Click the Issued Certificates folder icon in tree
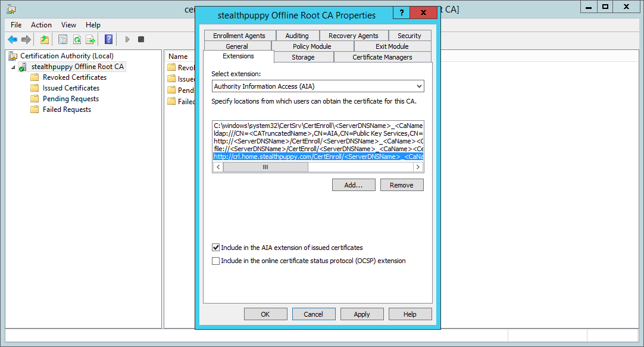 point(35,88)
